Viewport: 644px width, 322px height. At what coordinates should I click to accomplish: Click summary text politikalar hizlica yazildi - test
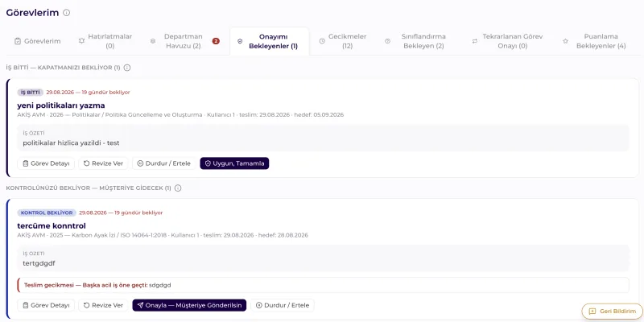point(71,143)
